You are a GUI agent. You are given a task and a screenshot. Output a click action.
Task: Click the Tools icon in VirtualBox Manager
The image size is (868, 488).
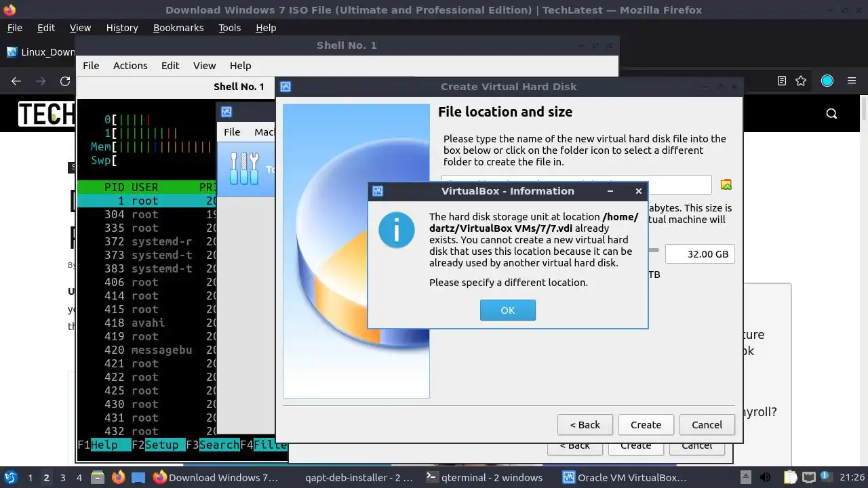pyautogui.click(x=244, y=169)
